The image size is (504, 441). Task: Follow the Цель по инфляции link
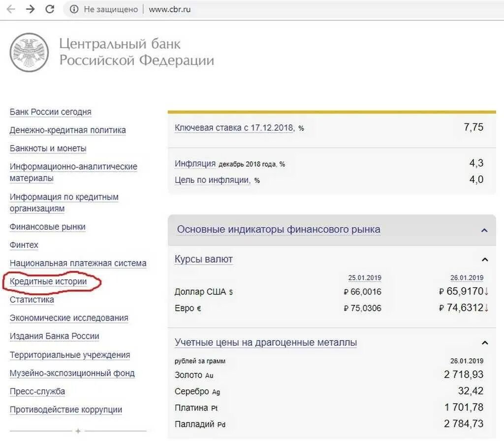[212, 180]
